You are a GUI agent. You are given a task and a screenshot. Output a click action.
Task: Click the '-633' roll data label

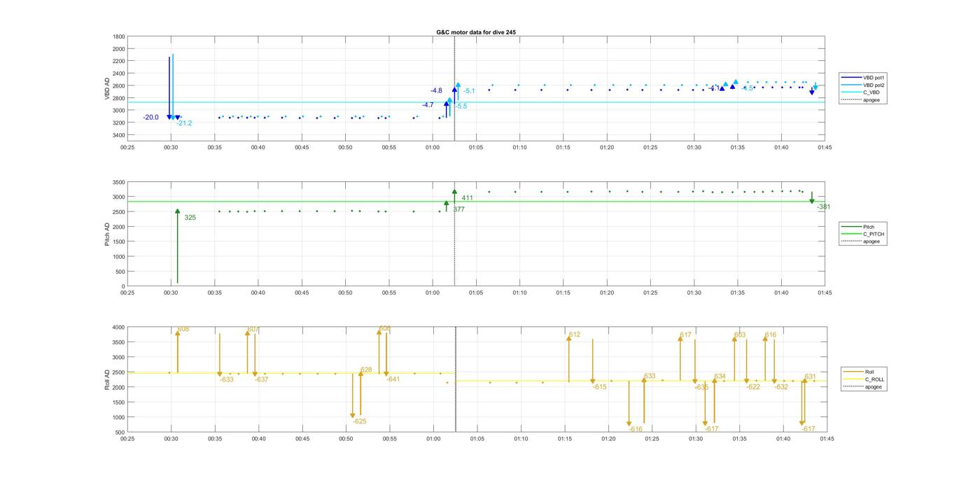[227, 379]
